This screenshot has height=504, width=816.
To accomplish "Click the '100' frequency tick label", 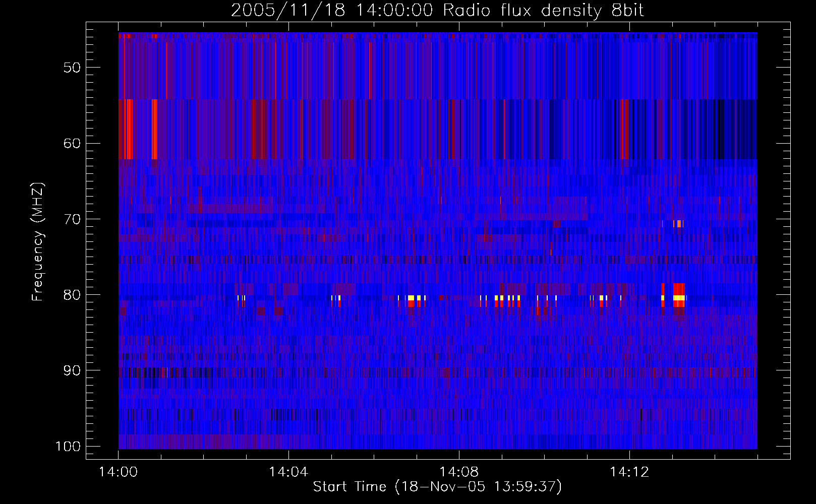I will [x=68, y=447].
